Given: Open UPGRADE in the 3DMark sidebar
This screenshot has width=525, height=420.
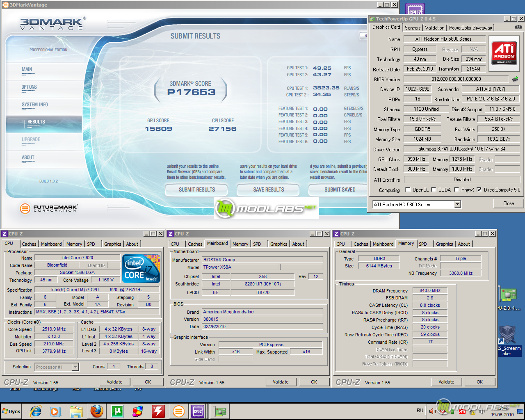Looking at the screenshot, I should coord(31,140).
